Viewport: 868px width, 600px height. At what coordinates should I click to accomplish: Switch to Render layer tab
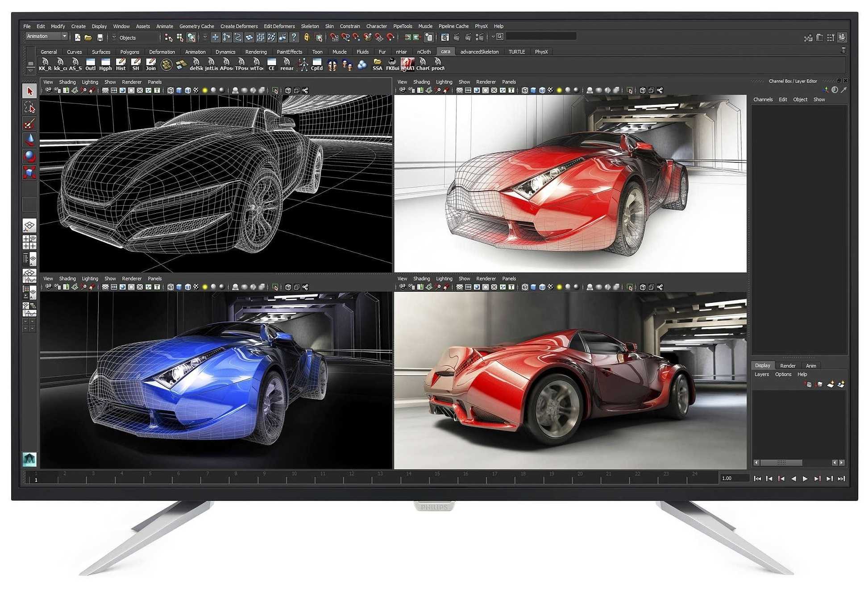coord(787,366)
